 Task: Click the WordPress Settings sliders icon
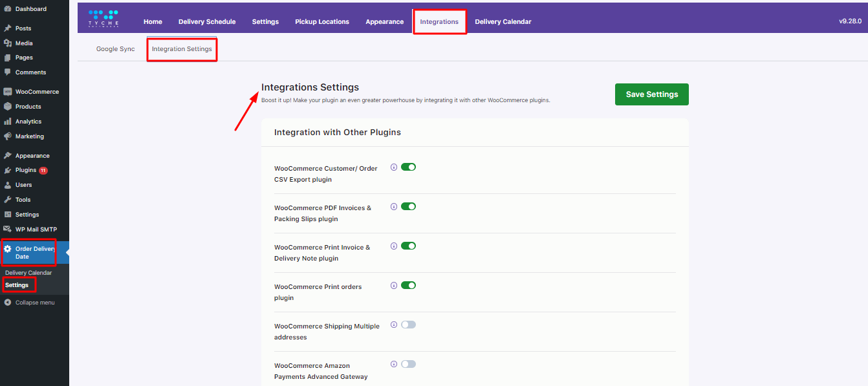click(x=8, y=215)
